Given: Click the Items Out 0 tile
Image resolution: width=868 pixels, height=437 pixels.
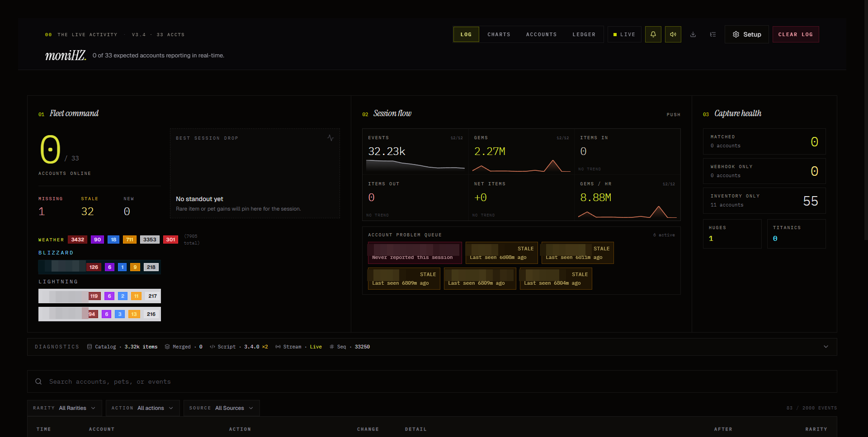Looking at the screenshot, I should [415, 198].
